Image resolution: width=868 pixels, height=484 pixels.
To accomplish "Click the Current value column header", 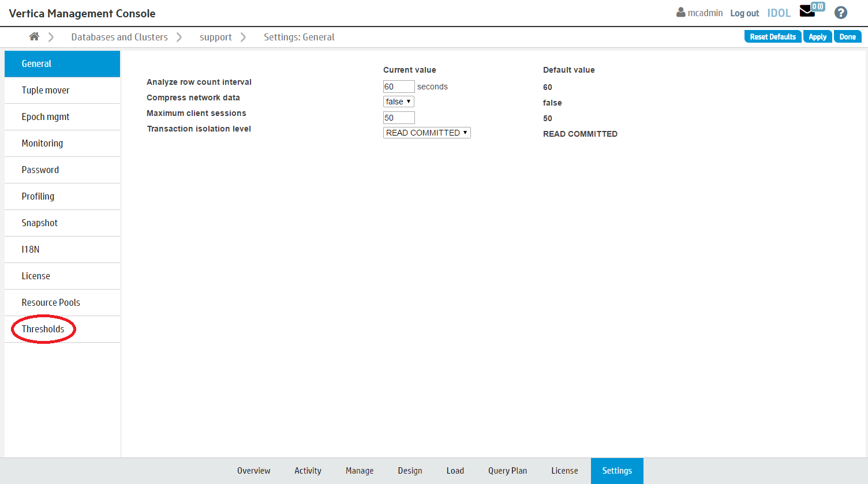I will [x=410, y=70].
